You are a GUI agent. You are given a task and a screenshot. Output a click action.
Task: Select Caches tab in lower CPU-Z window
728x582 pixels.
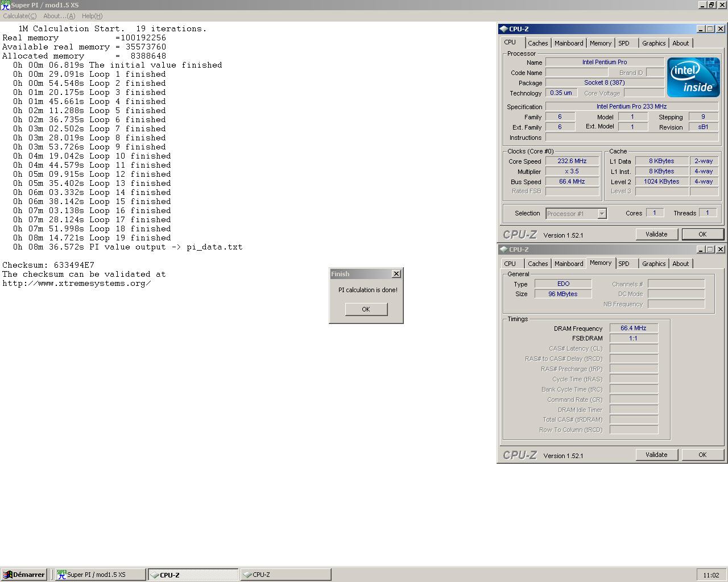tap(537, 264)
